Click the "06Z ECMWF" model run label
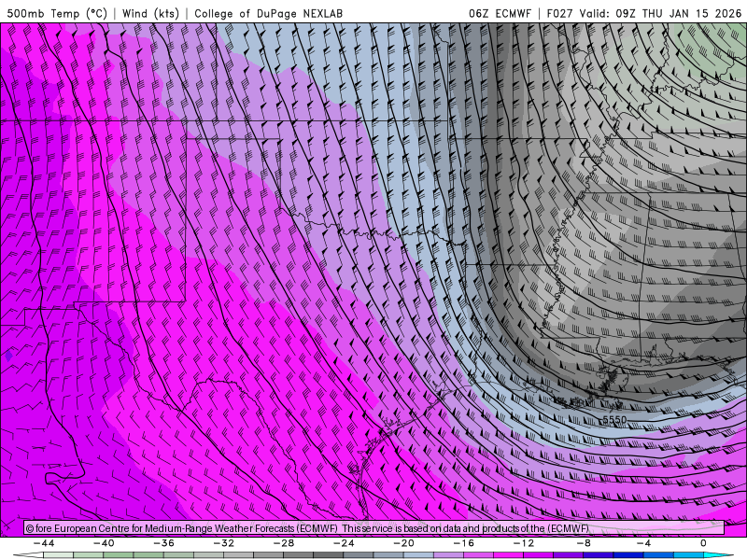Image resolution: width=747 pixels, height=560 pixels. pos(500,13)
